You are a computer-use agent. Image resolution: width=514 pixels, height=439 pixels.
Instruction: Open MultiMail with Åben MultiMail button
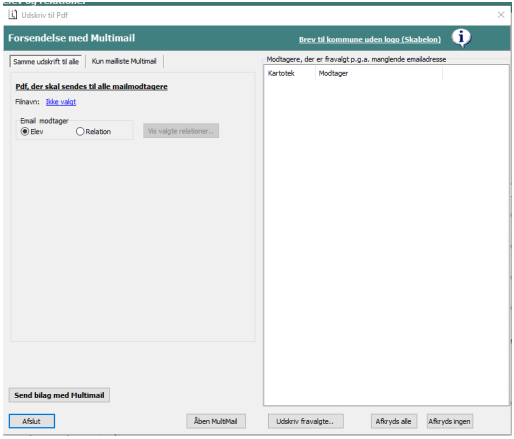point(216,421)
